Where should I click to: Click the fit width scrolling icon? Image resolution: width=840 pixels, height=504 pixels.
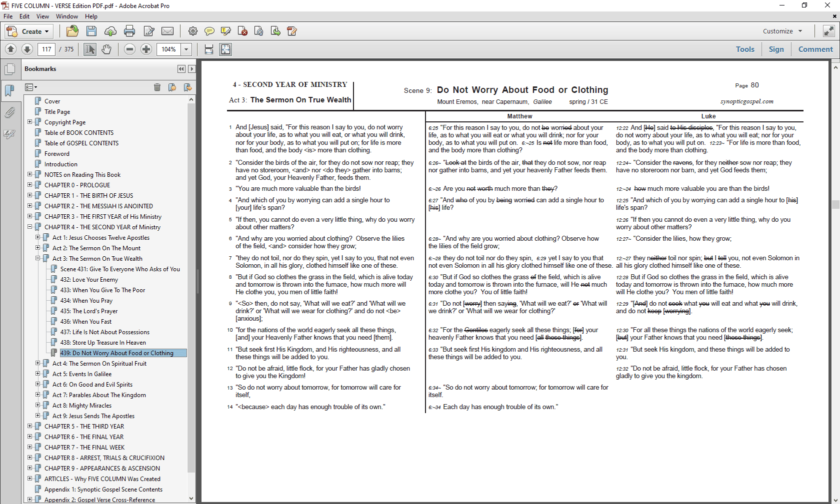pyautogui.click(x=209, y=49)
